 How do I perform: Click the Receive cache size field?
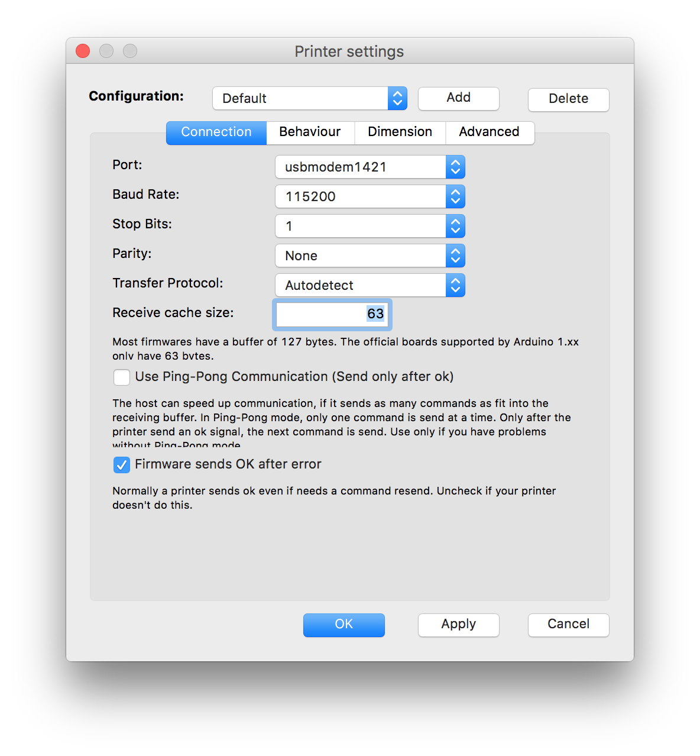332,314
